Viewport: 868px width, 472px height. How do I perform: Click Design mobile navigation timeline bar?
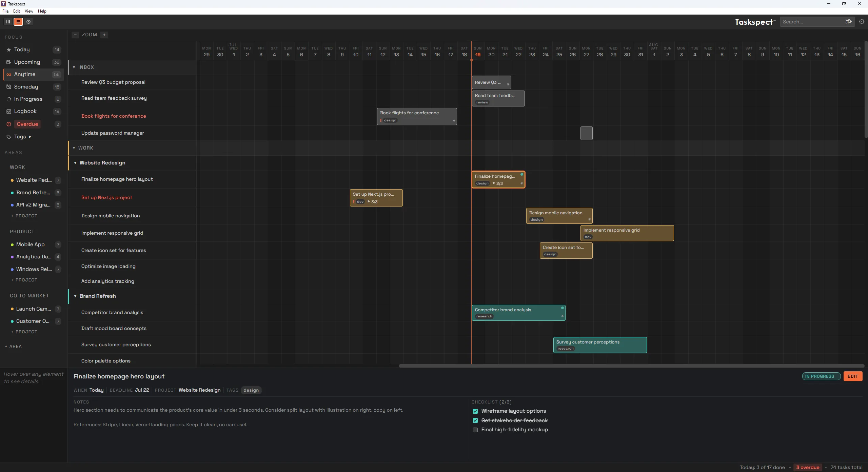559,216
